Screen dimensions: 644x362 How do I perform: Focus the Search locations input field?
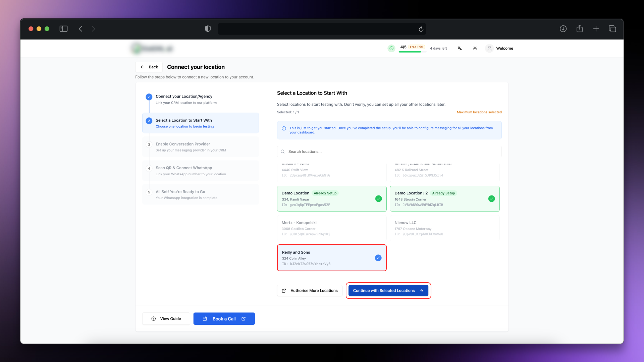click(389, 152)
